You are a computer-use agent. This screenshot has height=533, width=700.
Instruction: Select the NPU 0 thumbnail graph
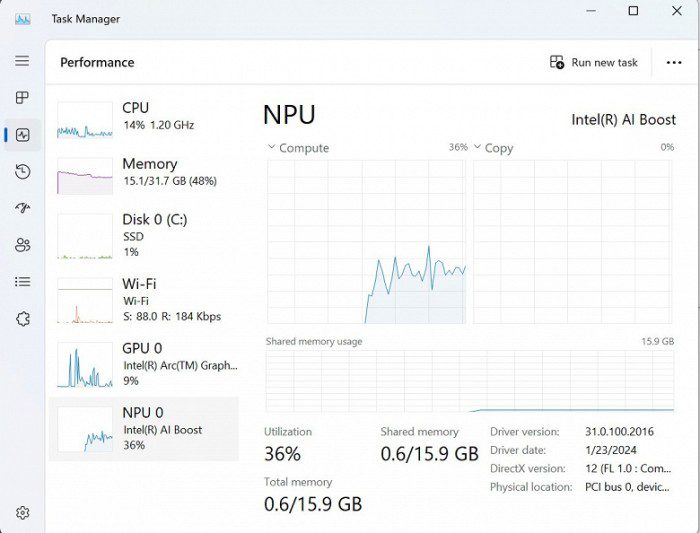tap(85, 428)
